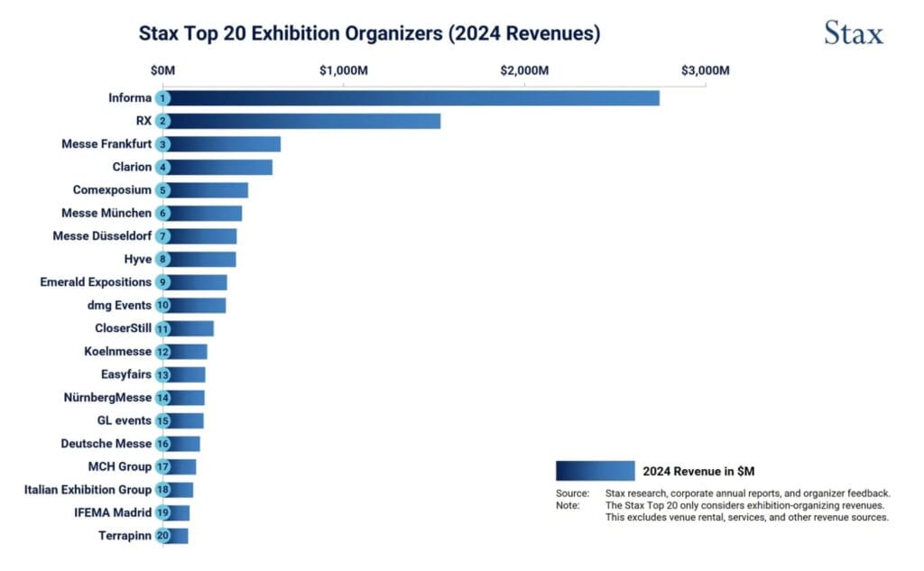The height and width of the screenshot is (571, 924).
Task: Click the rank 15 badge next to GL events
Action: [163, 420]
